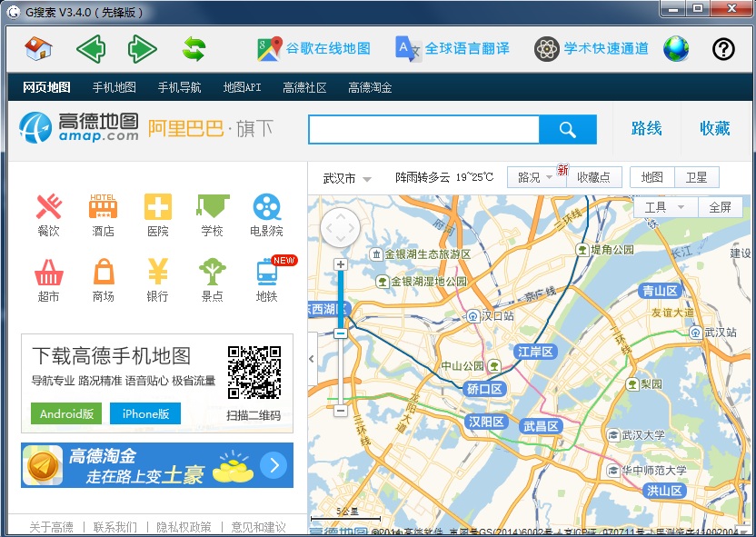Switch map to 卫星 satellite view

coord(696,177)
